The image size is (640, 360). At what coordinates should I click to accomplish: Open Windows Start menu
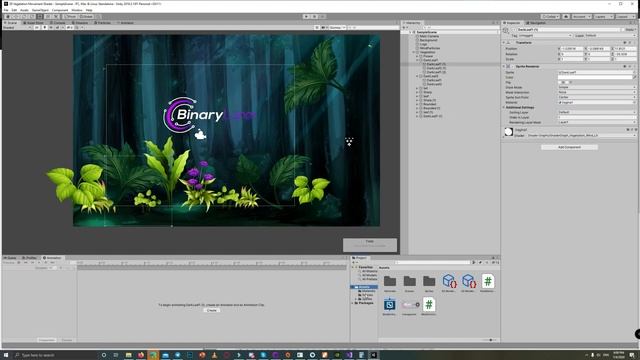point(6,355)
